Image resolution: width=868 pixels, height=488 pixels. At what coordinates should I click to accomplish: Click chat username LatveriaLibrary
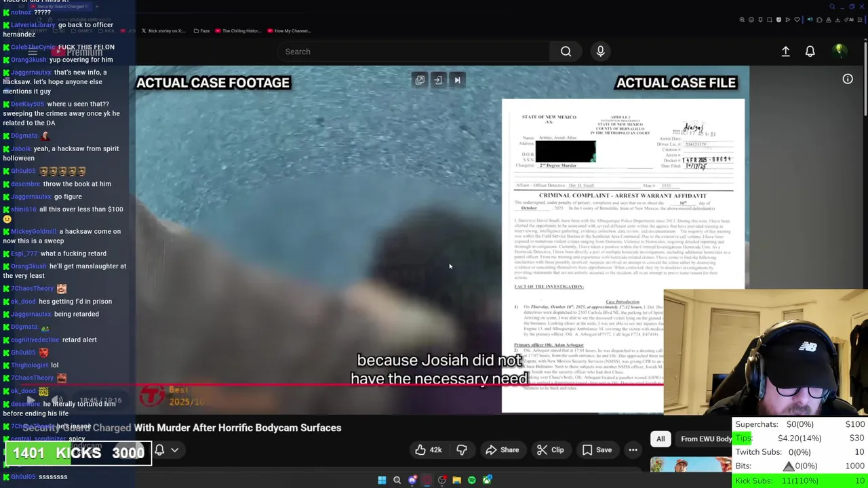pyautogui.click(x=33, y=25)
